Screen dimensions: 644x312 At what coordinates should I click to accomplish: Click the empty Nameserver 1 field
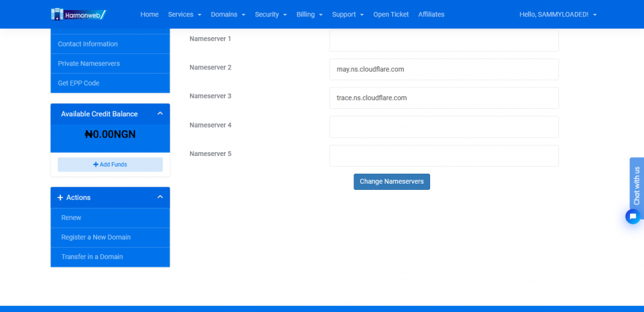tap(444, 41)
